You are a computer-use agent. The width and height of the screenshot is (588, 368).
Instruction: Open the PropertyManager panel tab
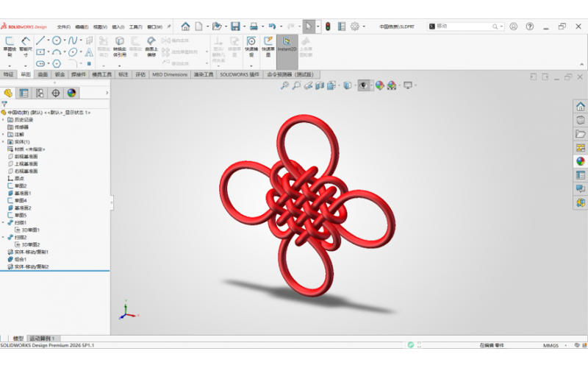(x=24, y=93)
